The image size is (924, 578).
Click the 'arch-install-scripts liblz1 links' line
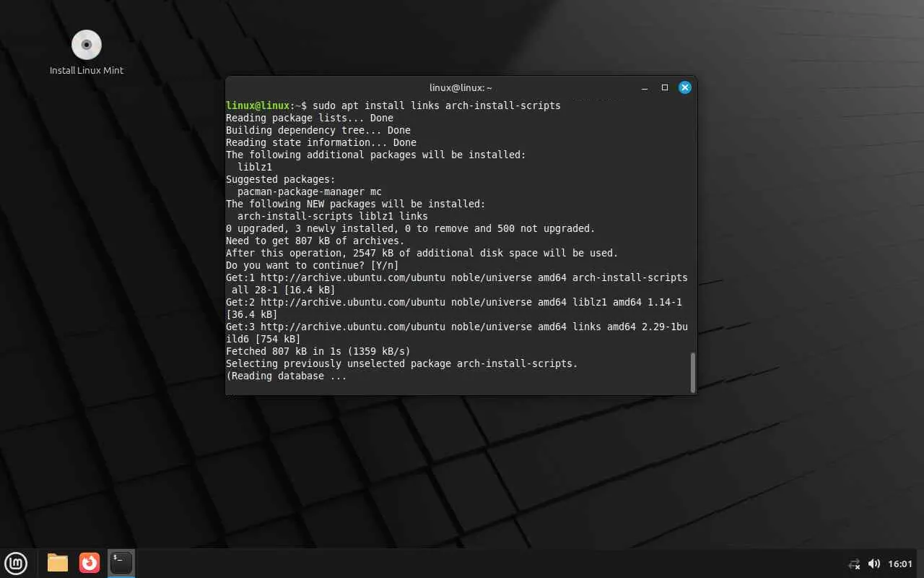(x=333, y=216)
